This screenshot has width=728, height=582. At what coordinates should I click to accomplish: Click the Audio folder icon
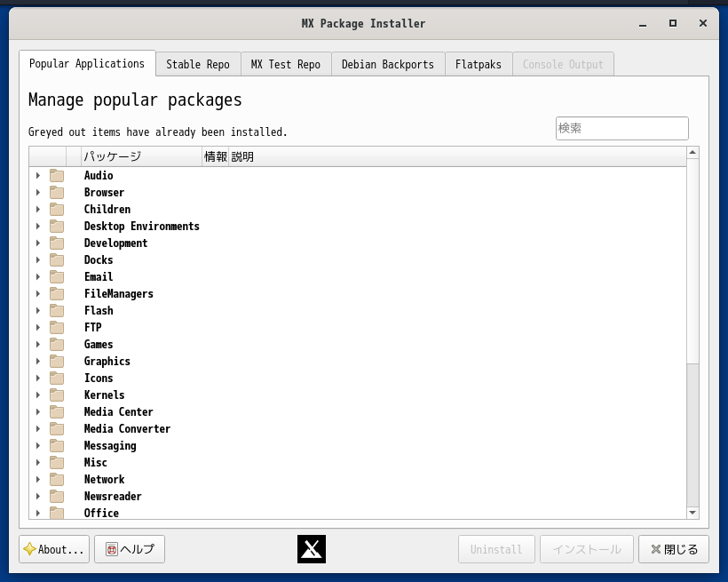(x=57, y=176)
